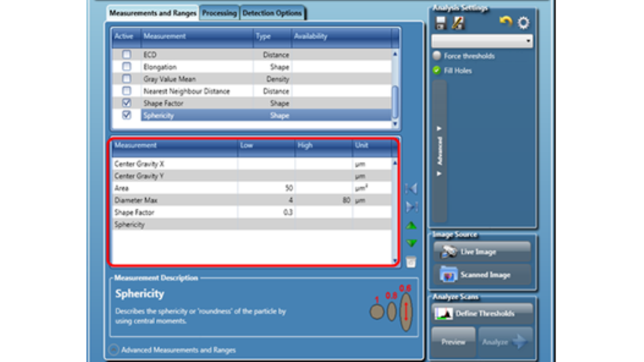
Task: Move measurement up with green up arrow
Action: click(411, 226)
